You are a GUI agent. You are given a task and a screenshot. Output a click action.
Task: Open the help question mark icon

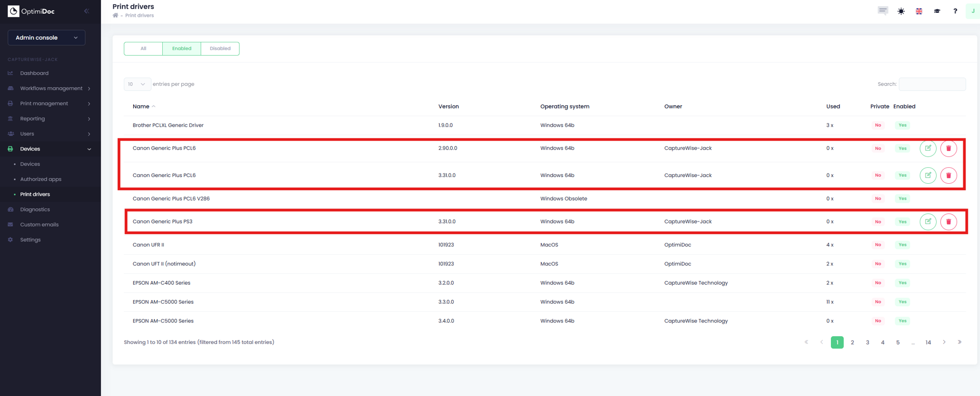(x=955, y=11)
